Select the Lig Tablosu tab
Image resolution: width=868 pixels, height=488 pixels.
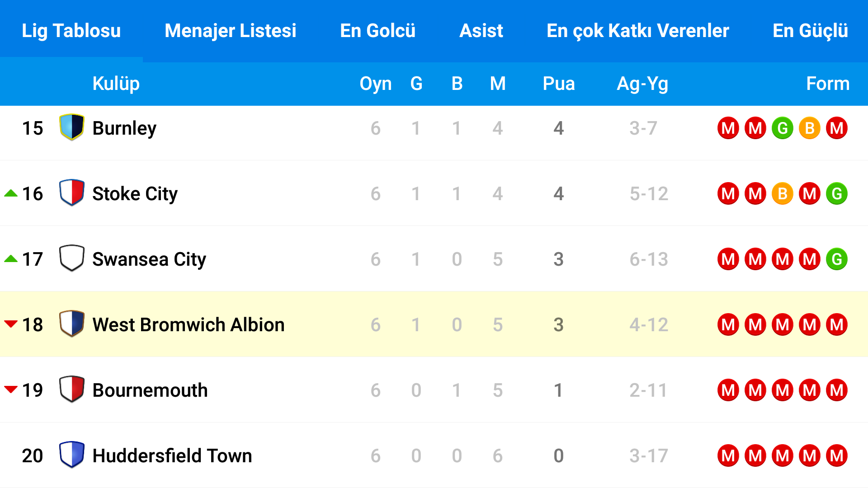71,31
